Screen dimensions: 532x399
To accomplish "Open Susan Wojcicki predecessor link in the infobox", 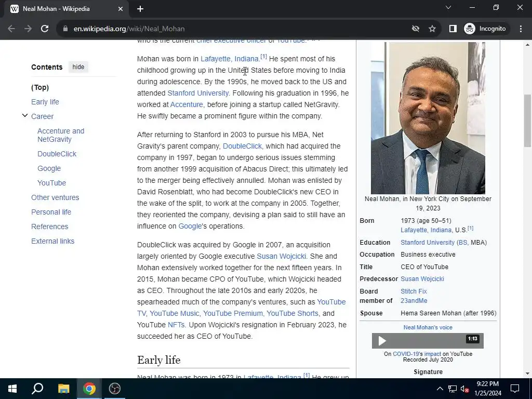I will coord(422,279).
